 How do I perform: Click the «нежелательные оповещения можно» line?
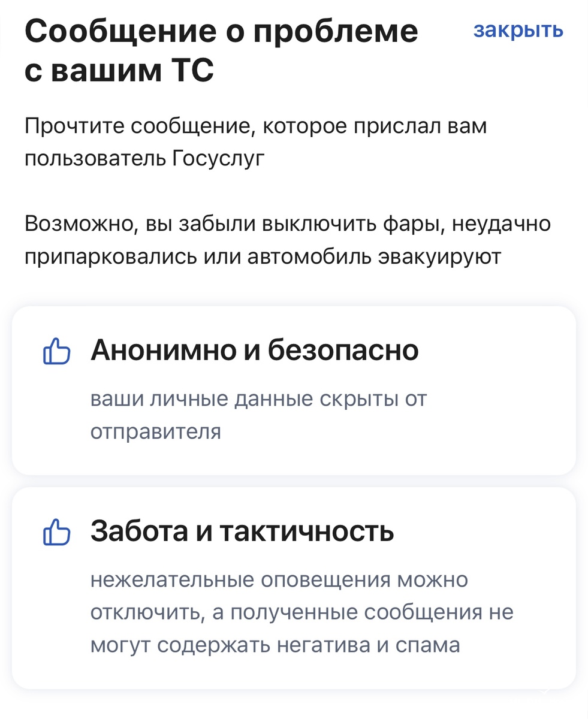pos(279,580)
